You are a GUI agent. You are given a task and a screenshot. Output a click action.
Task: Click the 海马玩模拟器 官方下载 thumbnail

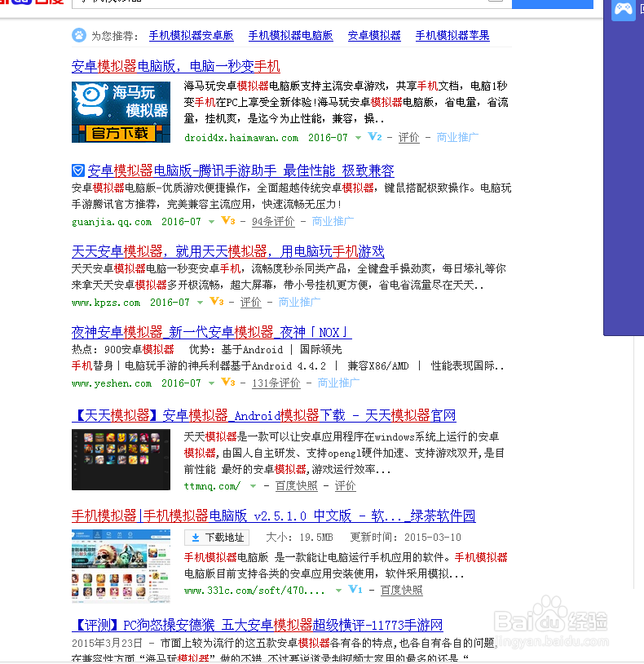tap(121, 113)
